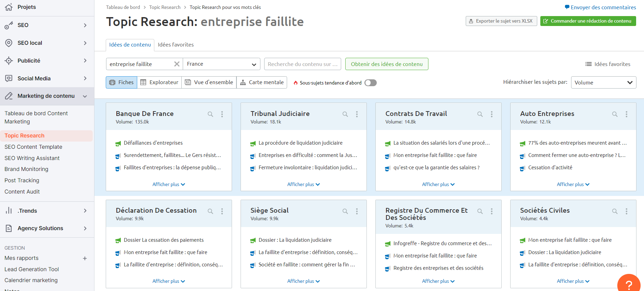Open Post Tracking in sidebar
This screenshot has width=644, height=291.
point(22,181)
